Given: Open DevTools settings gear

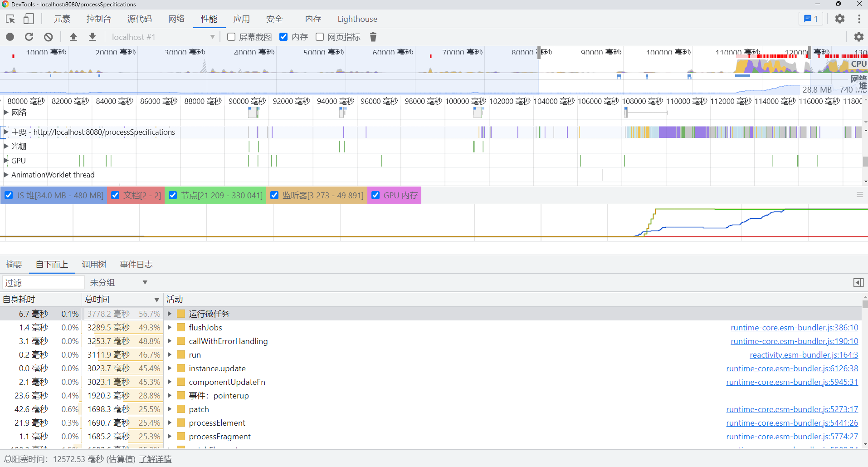Looking at the screenshot, I should pos(840,19).
